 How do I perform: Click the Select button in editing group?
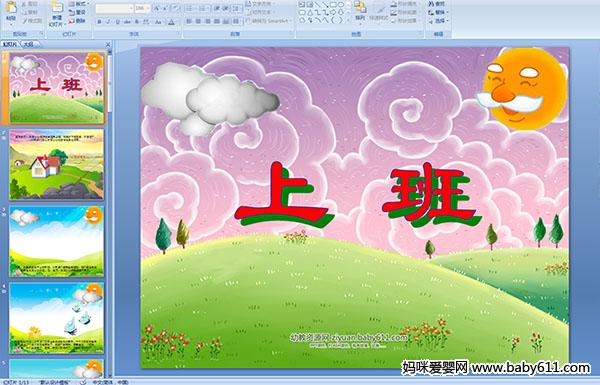click(437, 21)
